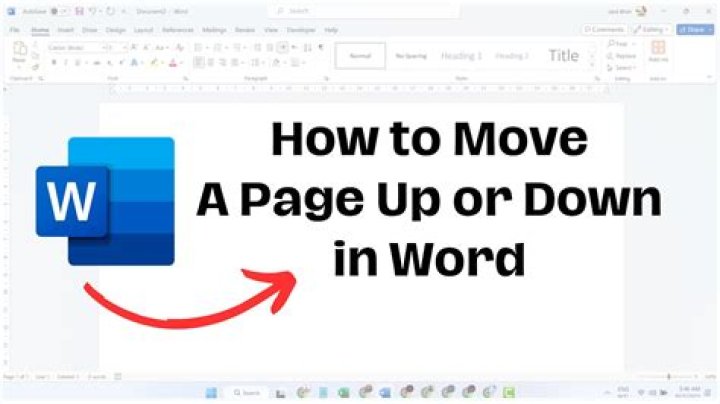Toggle Superscript formatting
This screenshot has height=404, width=720.
[121, 62]
